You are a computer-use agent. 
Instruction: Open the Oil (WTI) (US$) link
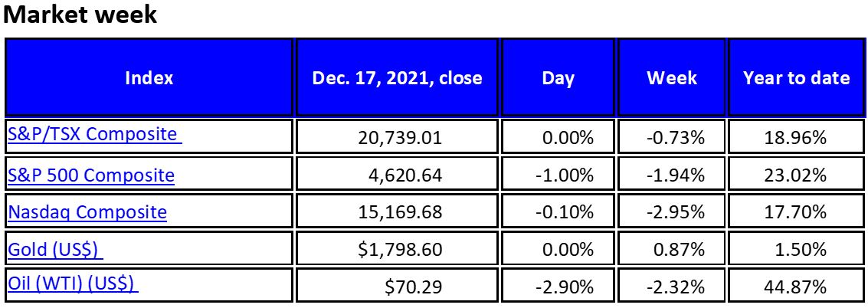tap(72, 283)
